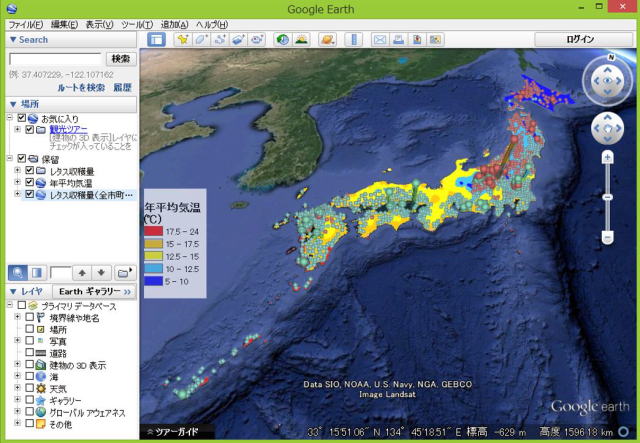Click the ruler measurement icon
Image resolution: width=640 pixels, height=443 pixels.
pyautogui.click(x=353, y=40)
